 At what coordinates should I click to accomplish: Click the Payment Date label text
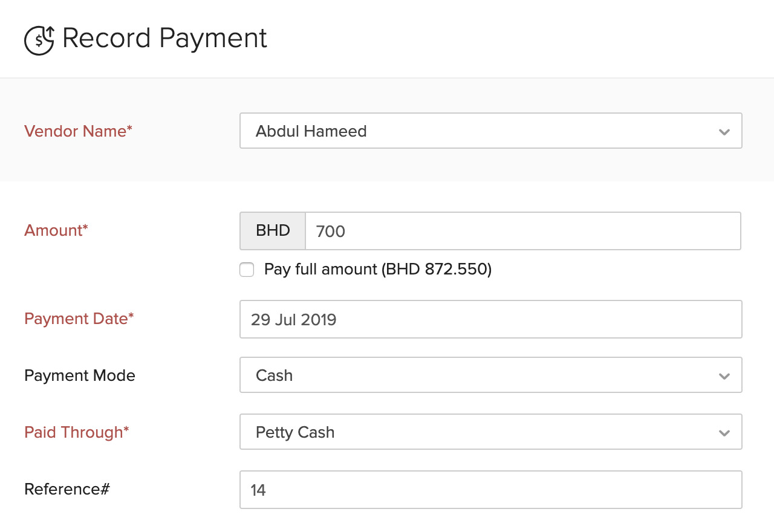79,319
